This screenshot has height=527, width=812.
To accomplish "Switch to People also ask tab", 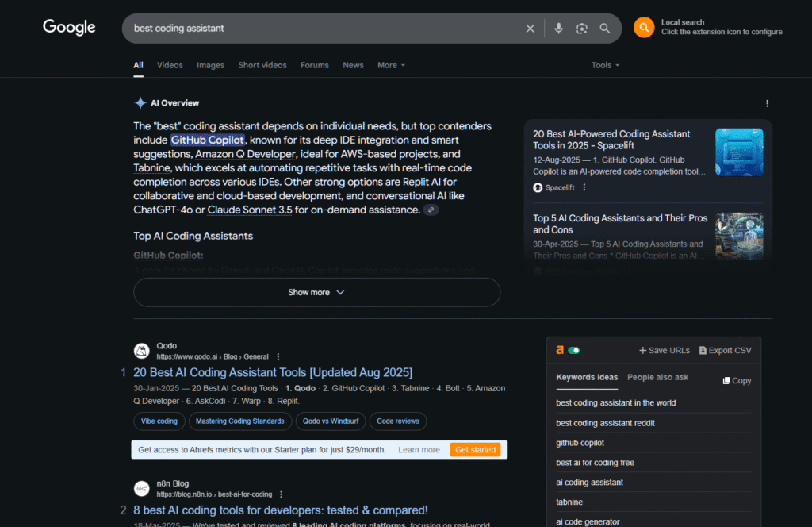I will [657, 378].
